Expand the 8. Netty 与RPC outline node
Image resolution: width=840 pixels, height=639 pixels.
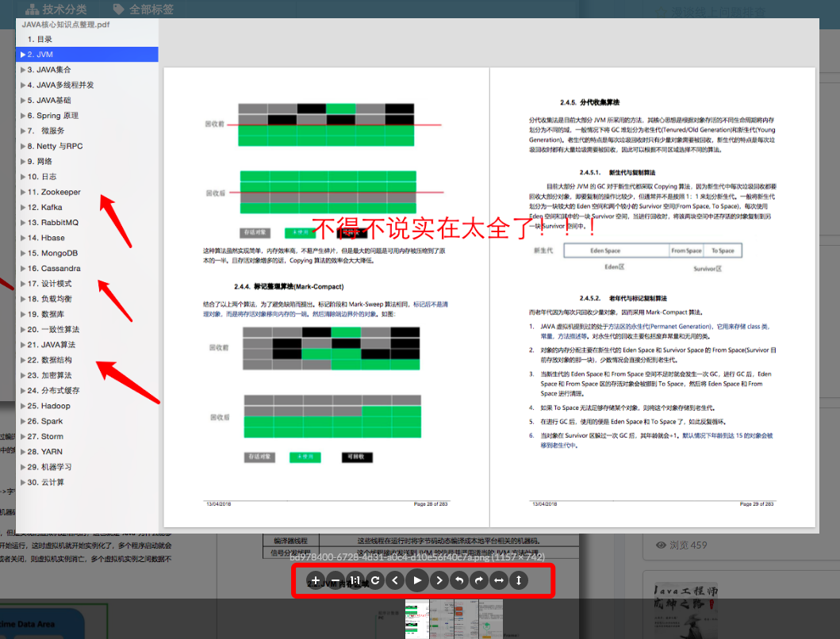pyautogui.click(x=23, y=146)
